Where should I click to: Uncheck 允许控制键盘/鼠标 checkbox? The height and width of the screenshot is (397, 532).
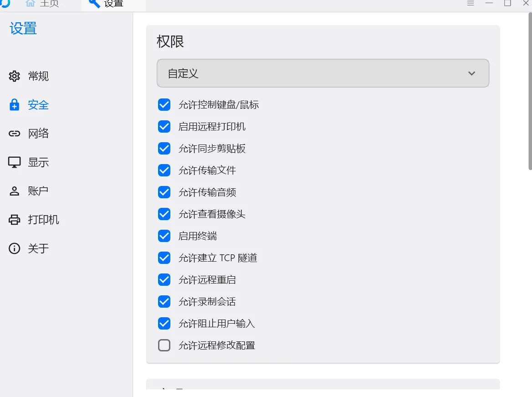(x=164, y=104)
